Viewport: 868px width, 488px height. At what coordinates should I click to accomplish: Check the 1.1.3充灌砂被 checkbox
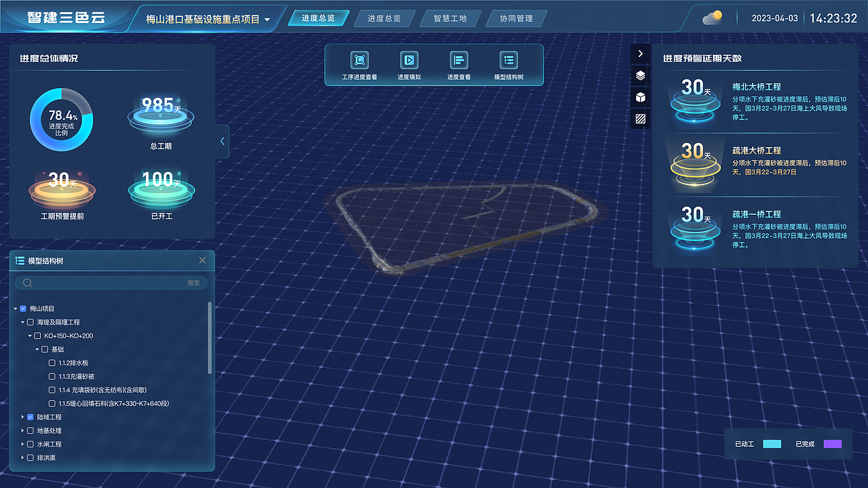[52, 376]
